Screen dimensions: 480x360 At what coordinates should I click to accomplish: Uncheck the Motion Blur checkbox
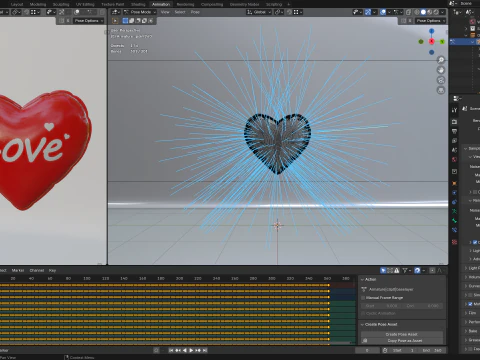click(470, 304)
